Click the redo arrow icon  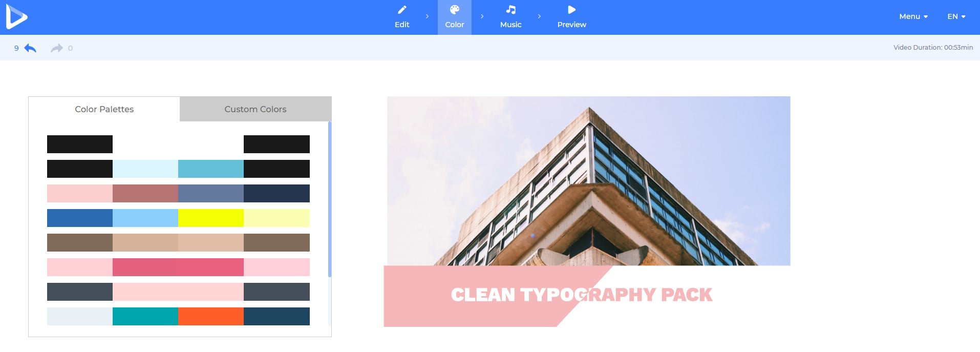tap(56, 48)
